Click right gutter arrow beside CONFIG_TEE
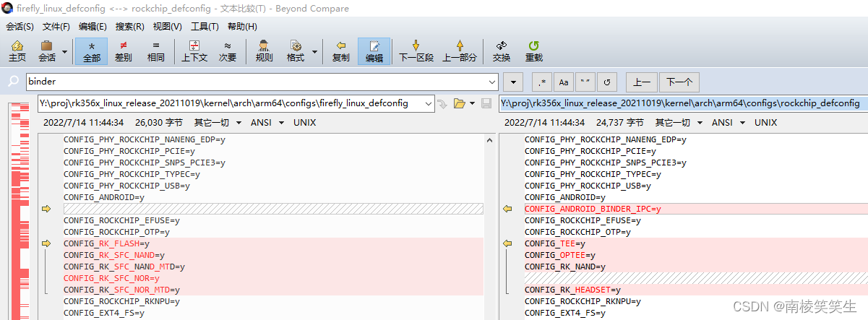This screenshot has height=320, width=868. point(507,243)
